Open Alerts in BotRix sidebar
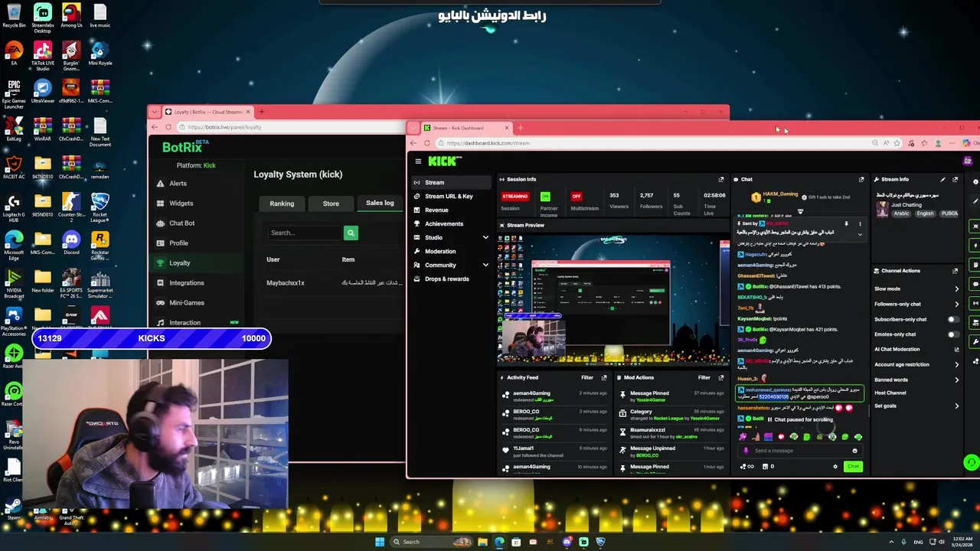Screen dimensions: 980x551 click(x=177, y=184)
